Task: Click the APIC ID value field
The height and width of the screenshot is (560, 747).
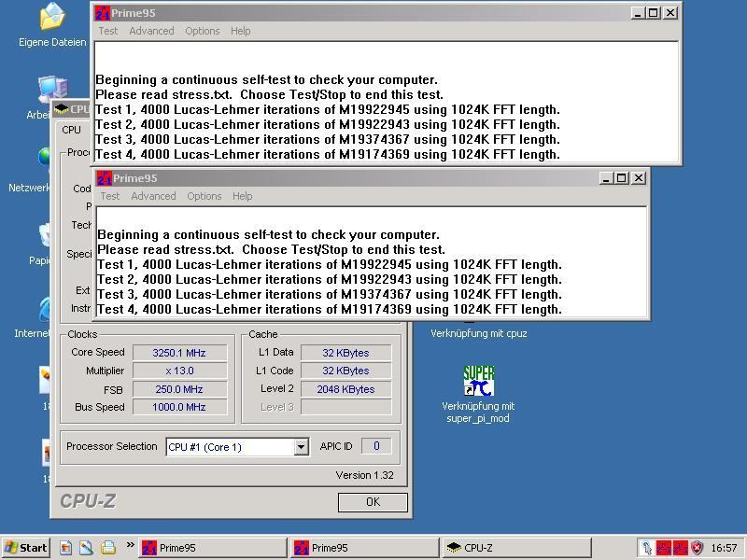Action: coord(376,446)
